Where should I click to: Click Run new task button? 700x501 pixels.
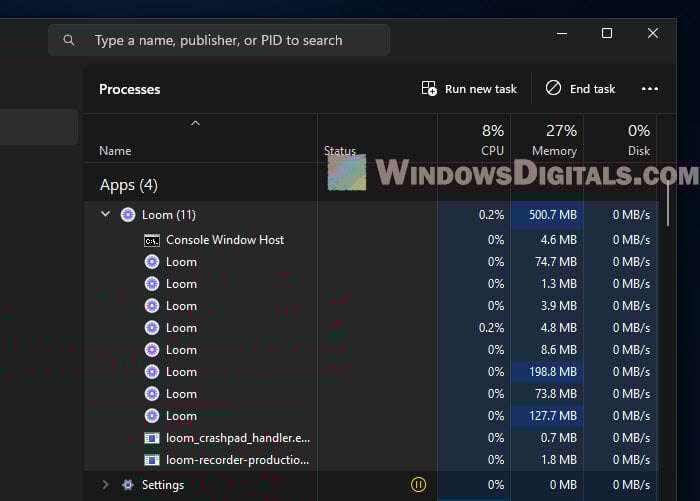(x=469, y=89)
